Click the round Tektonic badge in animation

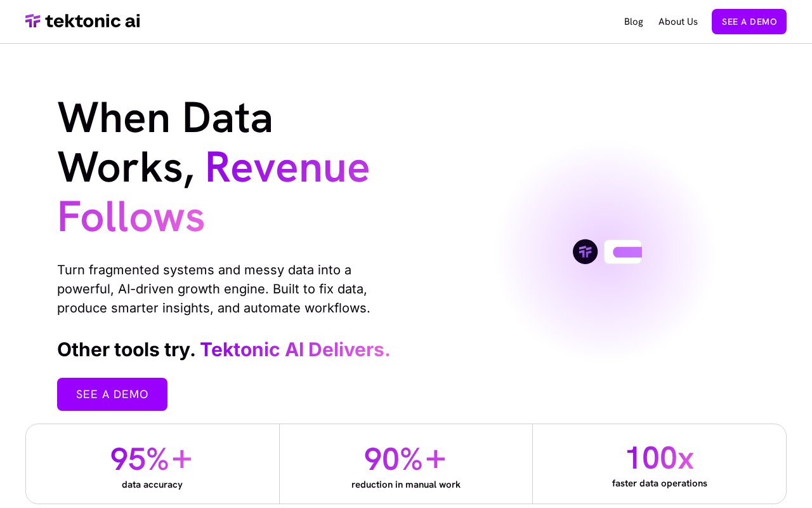coord(585,251)
